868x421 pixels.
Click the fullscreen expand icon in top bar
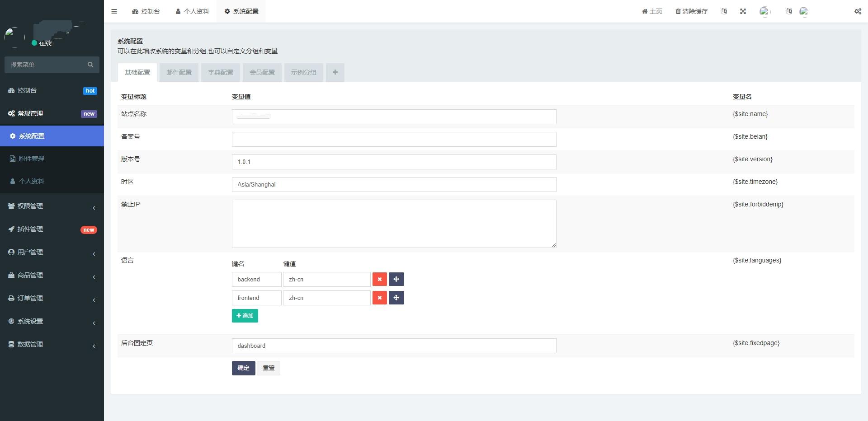743,11
